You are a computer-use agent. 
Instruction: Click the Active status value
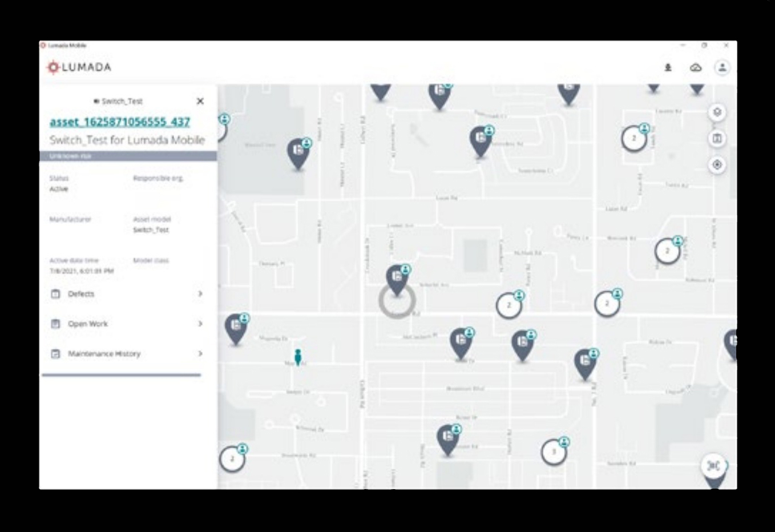click(x=59, y=189)
